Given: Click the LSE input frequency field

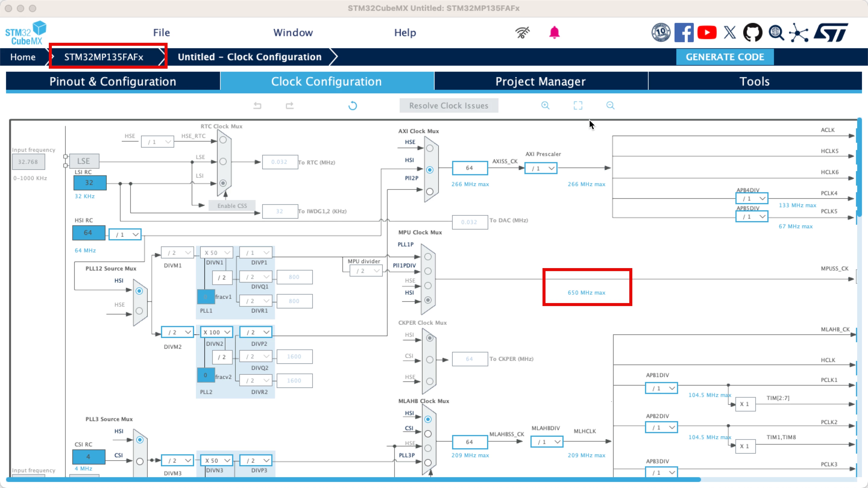Looking at the screenshot, I should point(28,162).
